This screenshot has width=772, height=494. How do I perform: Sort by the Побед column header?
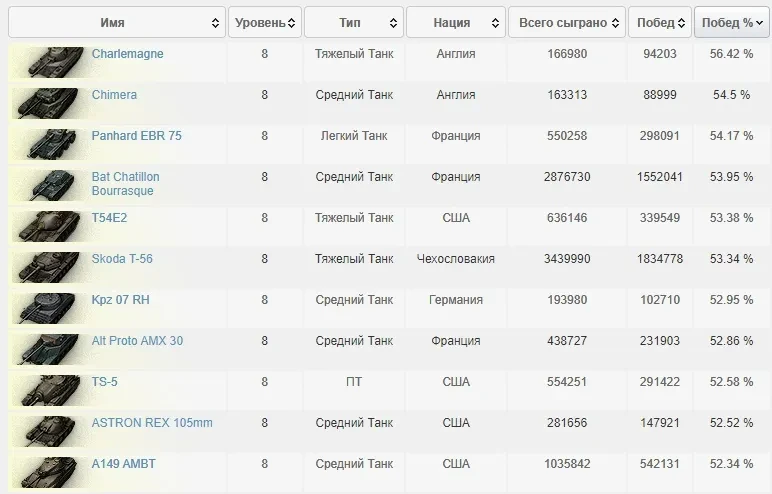[x=660, y=22]
